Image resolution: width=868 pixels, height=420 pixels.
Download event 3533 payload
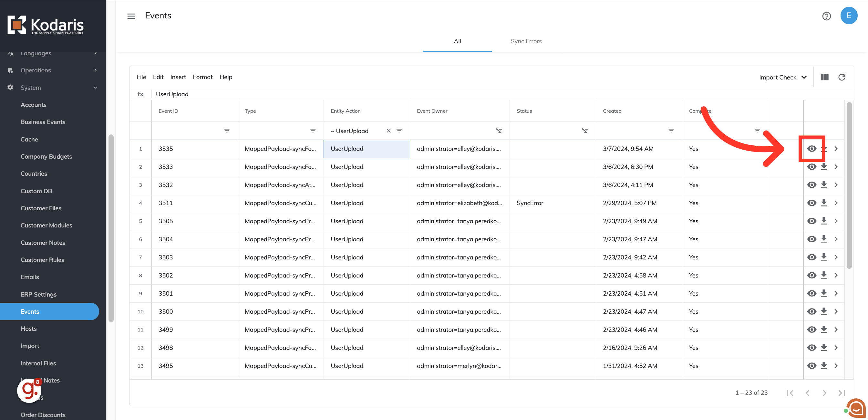[x=823, y=166]
